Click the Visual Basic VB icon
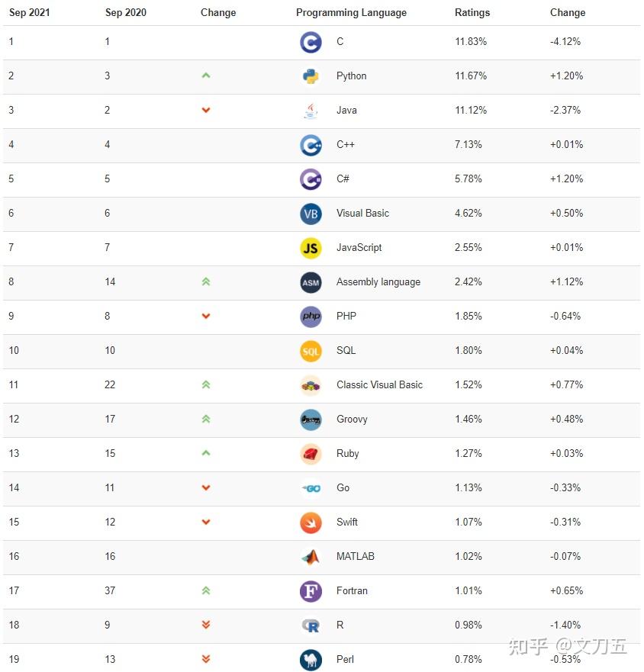644x672 pixels. (311, 214)
